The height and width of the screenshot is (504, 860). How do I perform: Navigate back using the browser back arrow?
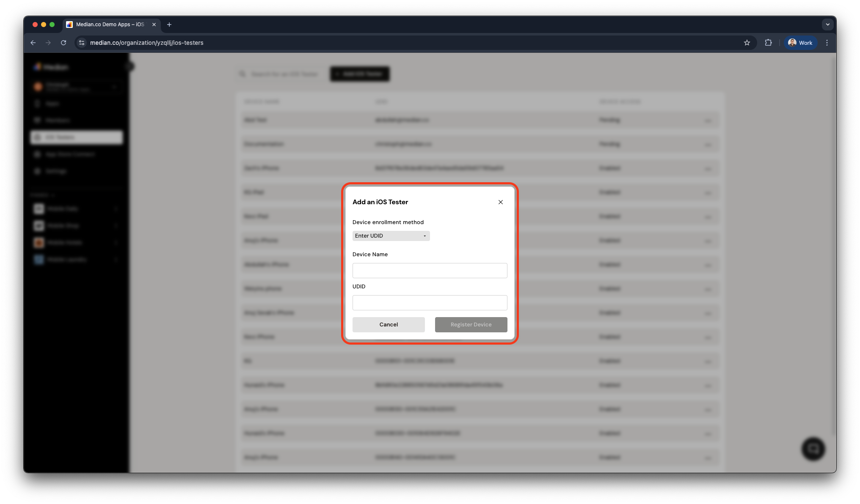pyautogui.click(x=33, y=43)
